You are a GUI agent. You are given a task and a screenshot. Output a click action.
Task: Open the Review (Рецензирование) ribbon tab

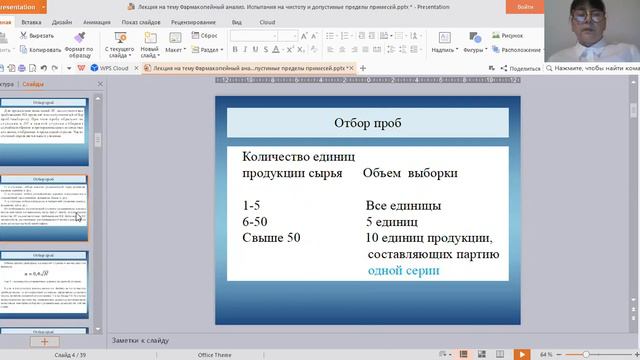(193, 22)
